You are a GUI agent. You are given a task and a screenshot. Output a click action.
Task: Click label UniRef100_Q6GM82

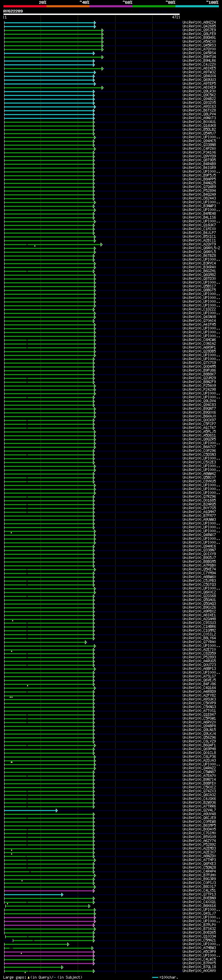pos(199,275)
